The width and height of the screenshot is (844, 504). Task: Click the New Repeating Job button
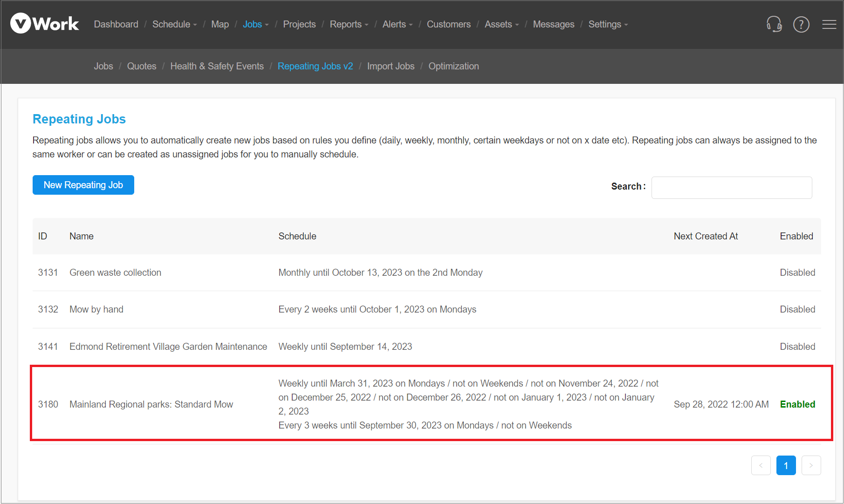point(83,185)
